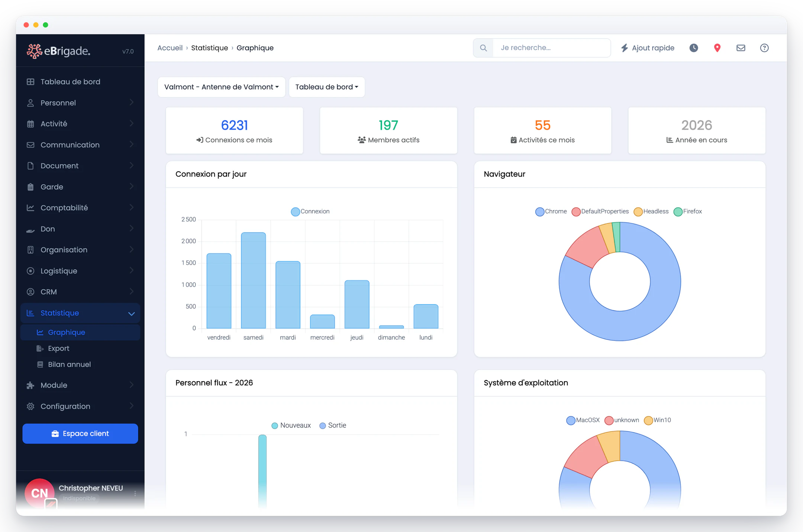Viewport: 803px width, 532px height.
Task: Click the CN user avatar
Action: (39, 493)
